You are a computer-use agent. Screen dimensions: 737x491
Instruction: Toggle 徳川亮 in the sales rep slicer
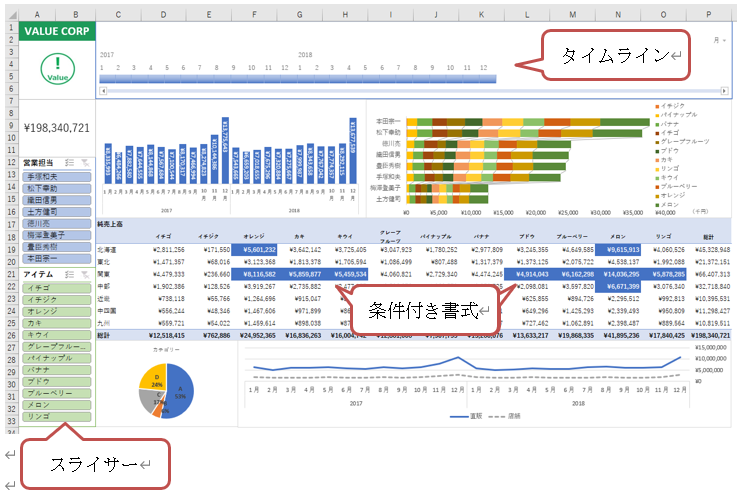pos(57,223)
